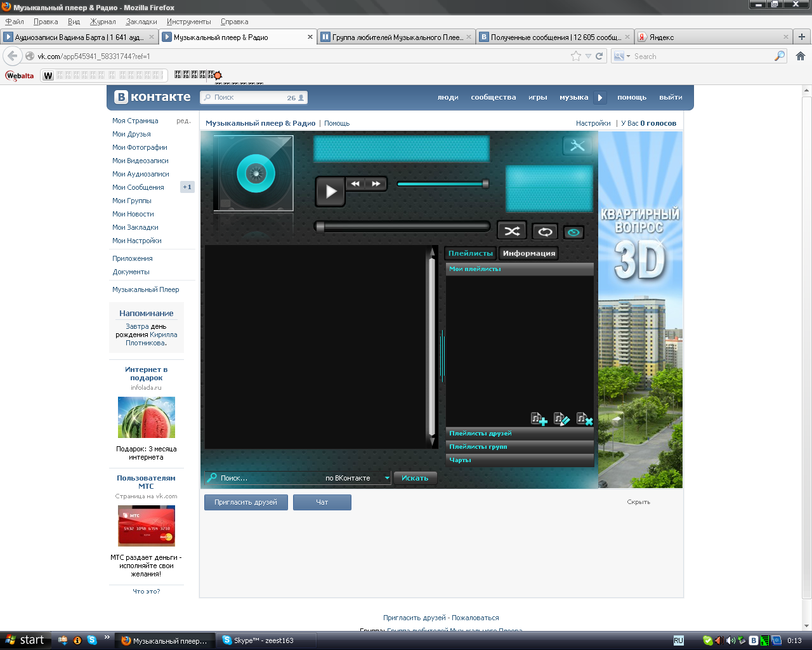The image size is (812, 650).
Task: Switch to the Плейлисты tab
Action: (470, 253)
